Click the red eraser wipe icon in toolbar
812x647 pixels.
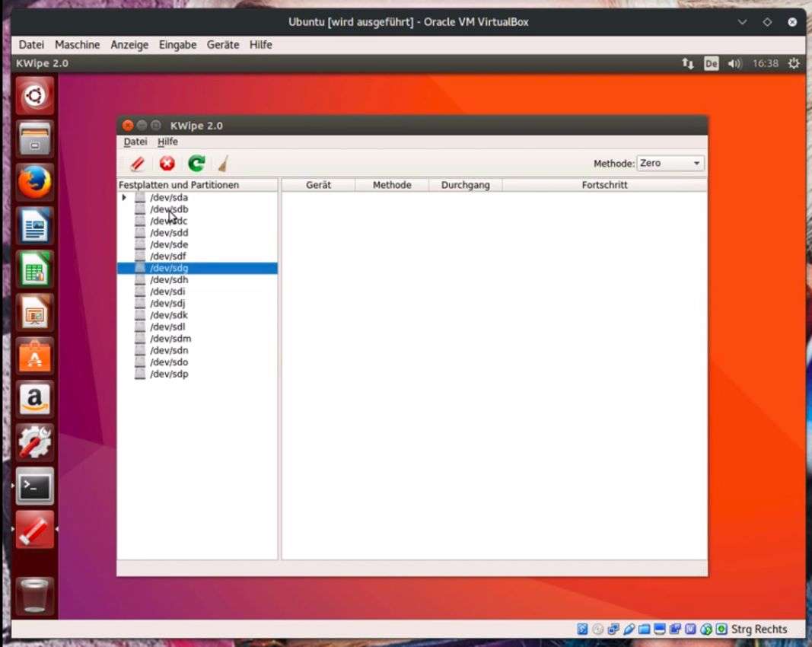(x=138, y=164)
